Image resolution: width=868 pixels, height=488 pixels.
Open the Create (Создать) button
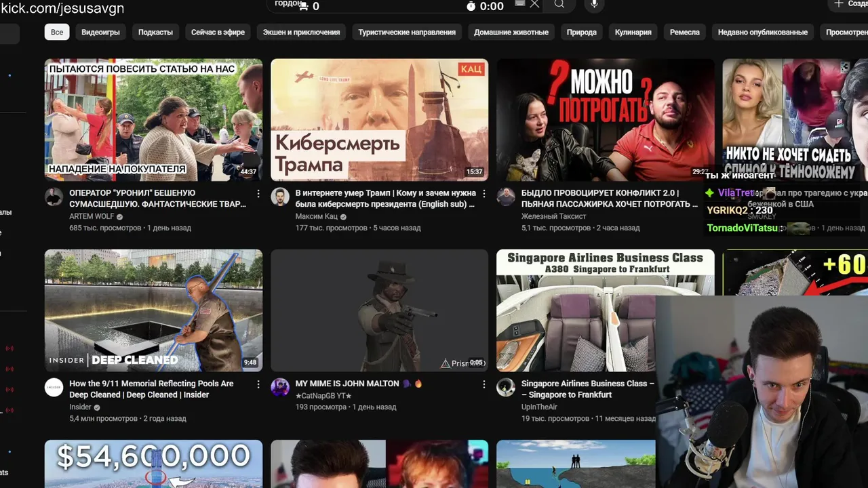pos(849,4)
